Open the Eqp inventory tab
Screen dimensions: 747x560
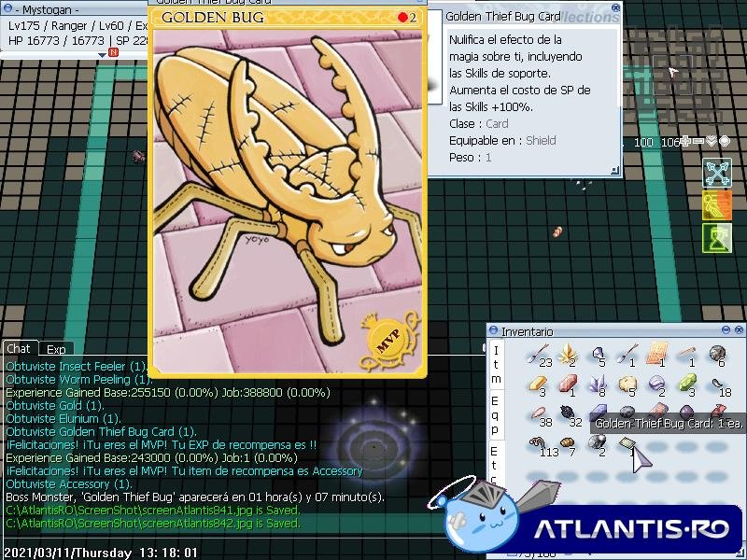pos(495,415)
